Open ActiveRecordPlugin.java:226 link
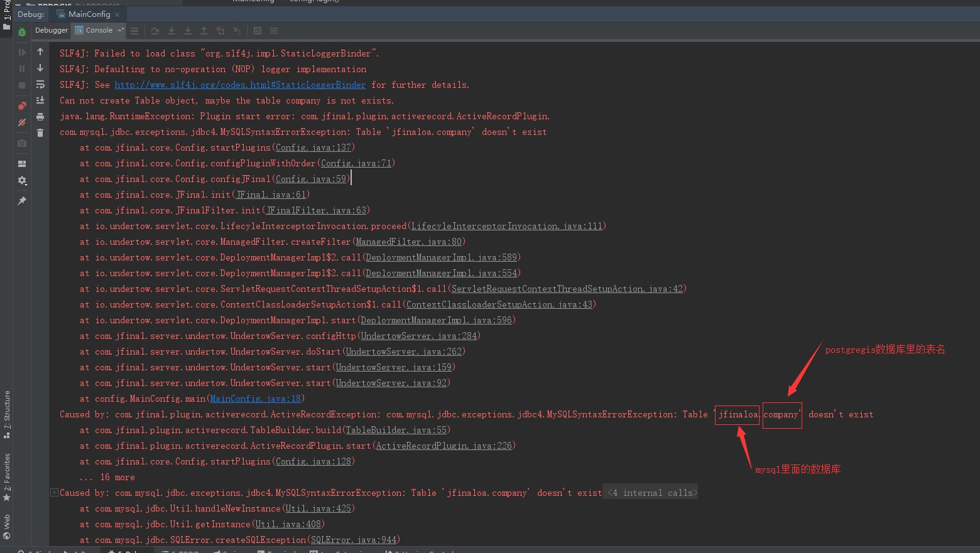 point(444,446)
